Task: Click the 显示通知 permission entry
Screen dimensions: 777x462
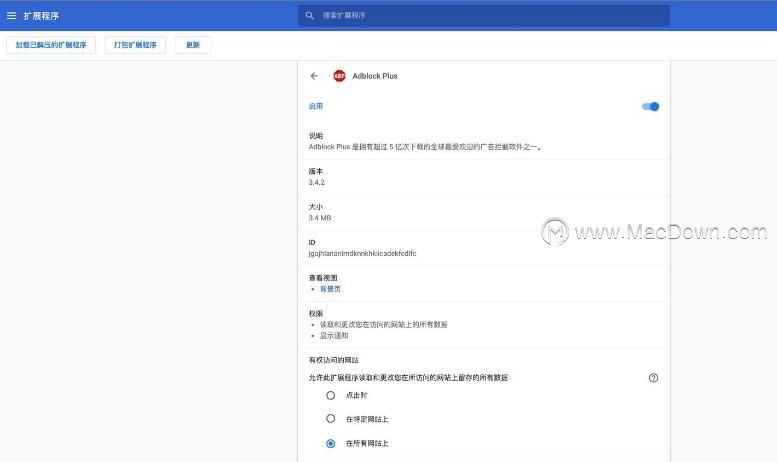Action: [334, 336]
